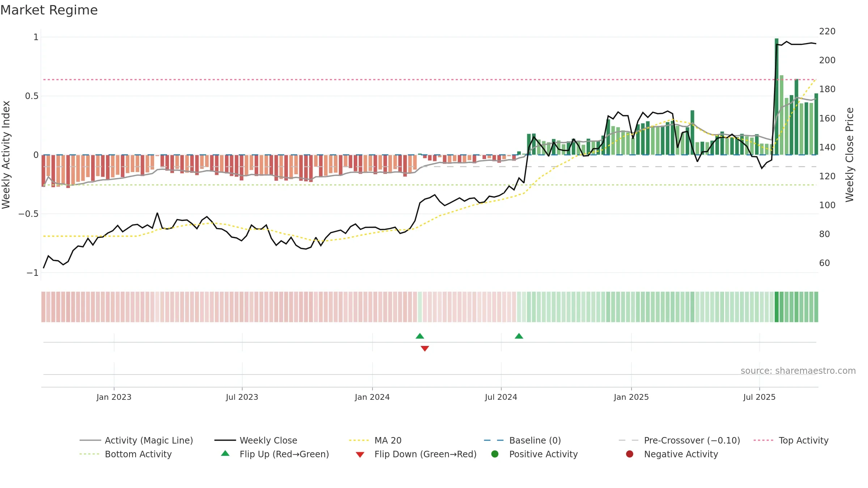This screenshot has height=488, width=868.
Task: Click the −1 activity axis tick
Action: (x=32, y=273)
